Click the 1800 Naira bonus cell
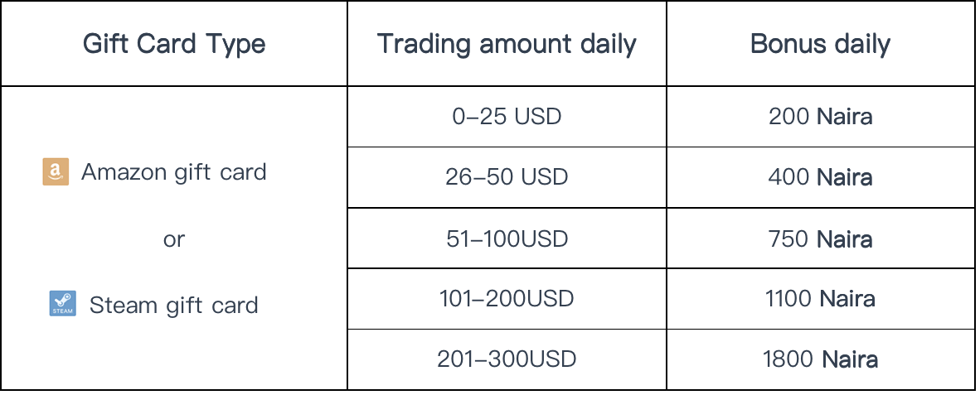The width and height of the screenshot is (980, 395). click(821, 359)
